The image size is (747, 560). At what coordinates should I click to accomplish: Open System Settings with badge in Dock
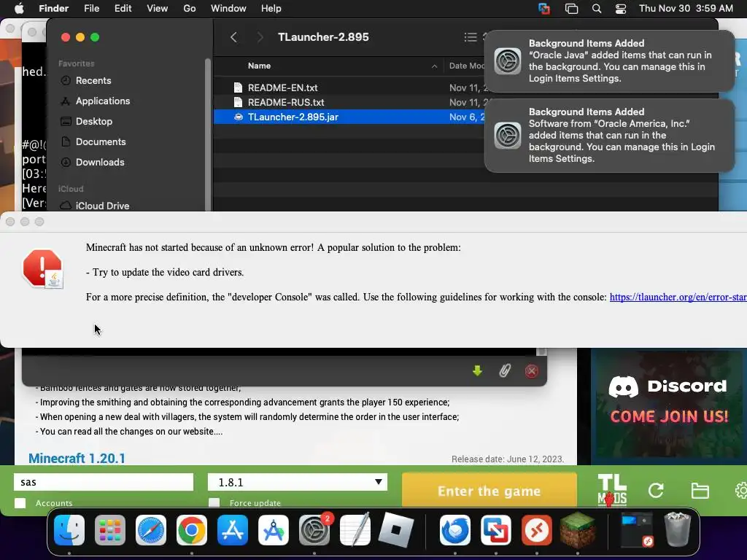314,530
